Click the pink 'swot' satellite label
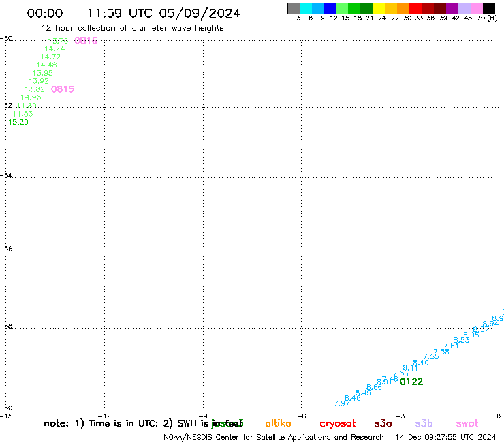 point(467,424)
